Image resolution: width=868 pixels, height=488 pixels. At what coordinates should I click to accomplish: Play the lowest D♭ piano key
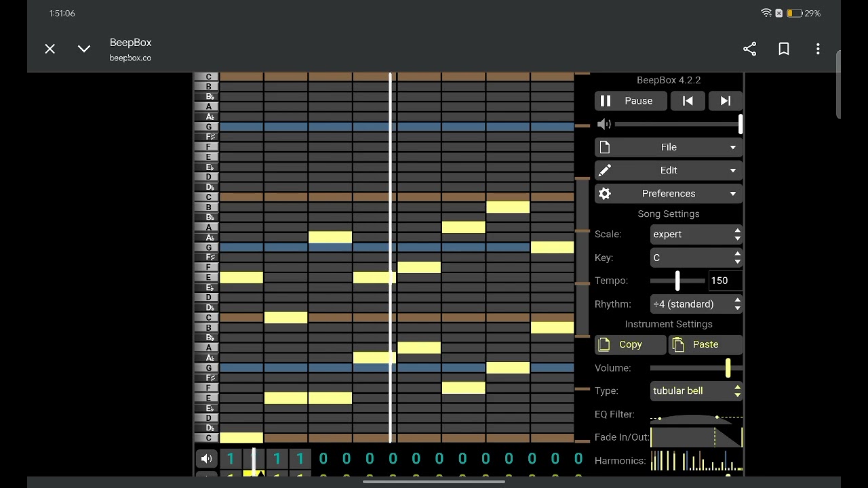tap(206, 428)
